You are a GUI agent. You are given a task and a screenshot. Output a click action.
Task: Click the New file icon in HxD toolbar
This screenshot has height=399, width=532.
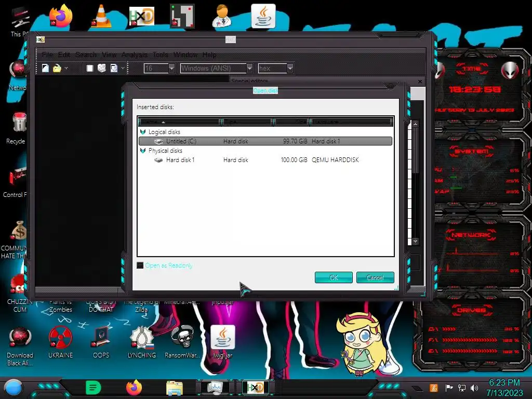coord(45,68)
